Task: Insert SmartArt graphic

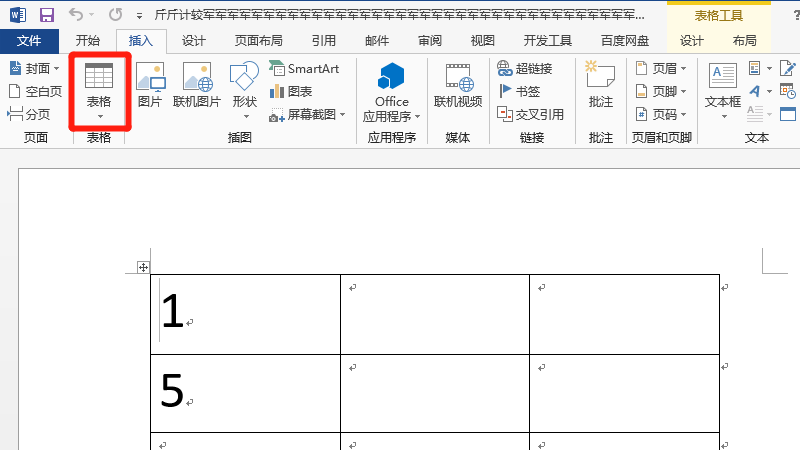Action: [x=304, y=68]
